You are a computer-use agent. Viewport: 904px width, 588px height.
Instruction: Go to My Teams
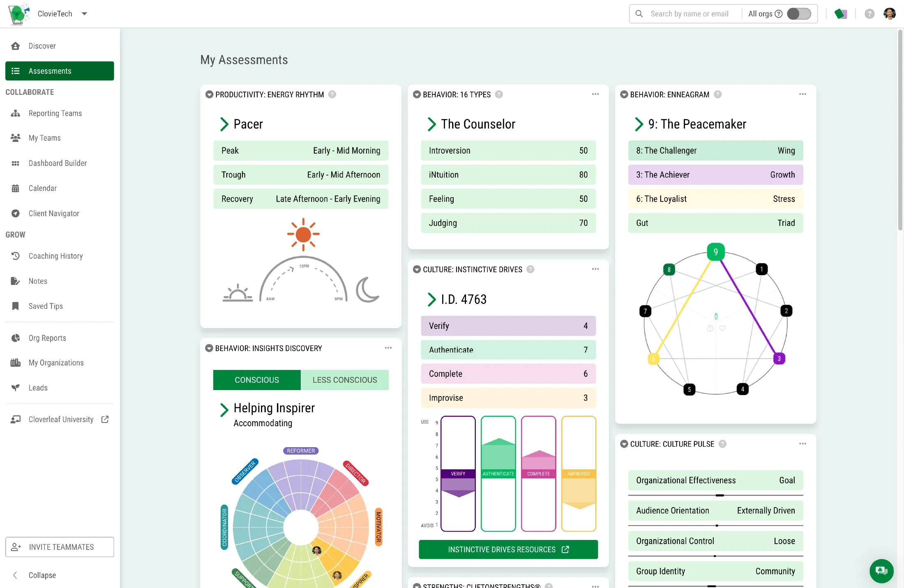coord(44,138)
